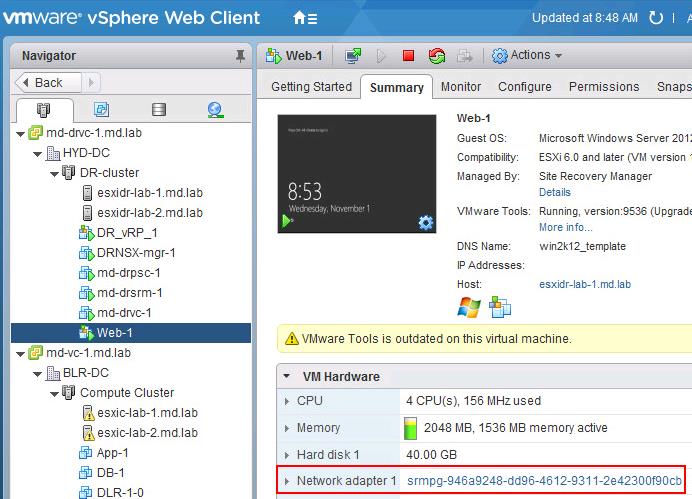Image resolution: width=692 pixels, height=499 pixels.
Task: Click the forward arrow next to Back
Action: click(91, 83)
